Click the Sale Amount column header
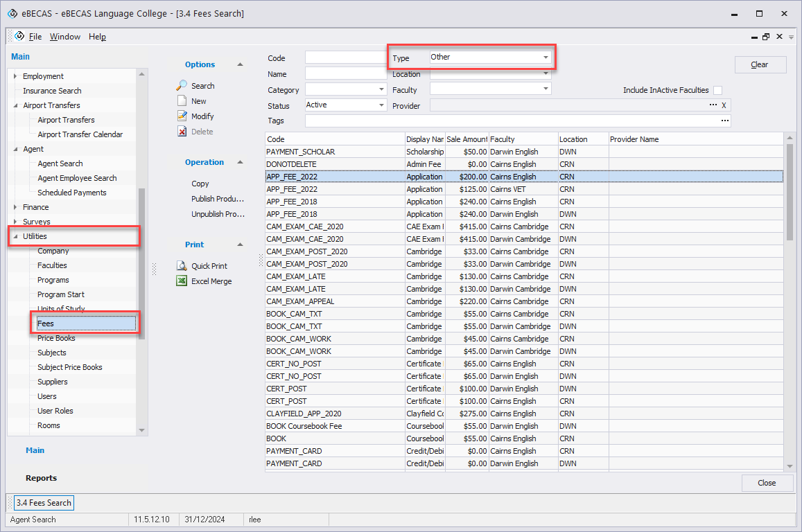 tap(466, 139)
